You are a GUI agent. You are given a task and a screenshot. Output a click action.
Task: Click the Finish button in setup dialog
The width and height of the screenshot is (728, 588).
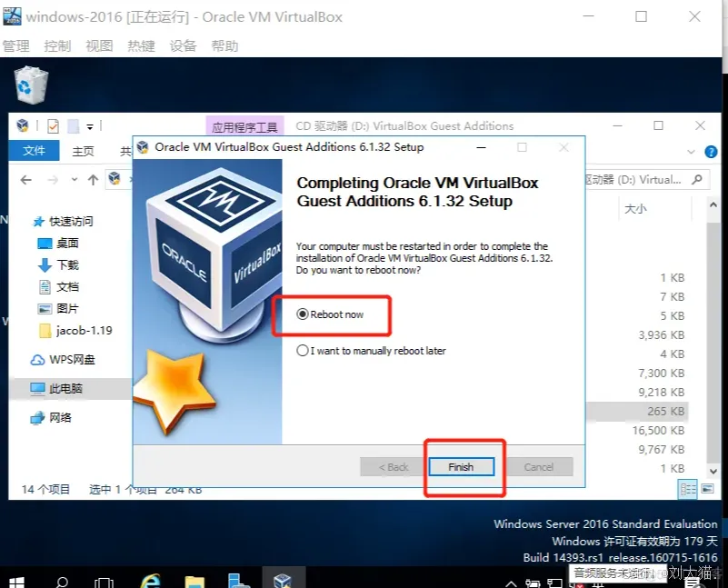pyautogui.click(x=461, y=467)
